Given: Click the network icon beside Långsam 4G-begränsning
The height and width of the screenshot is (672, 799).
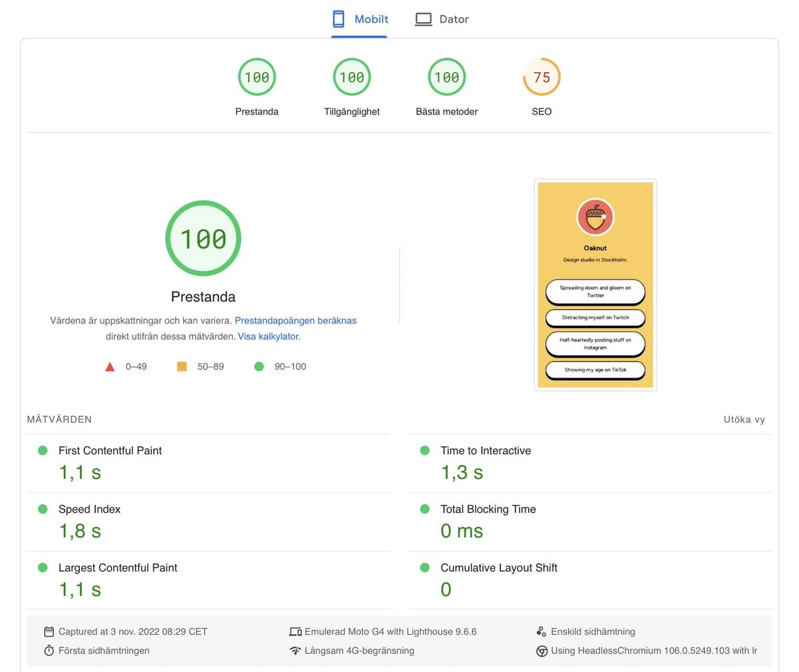Looking at the screenshot, I should tap(296, 651).
